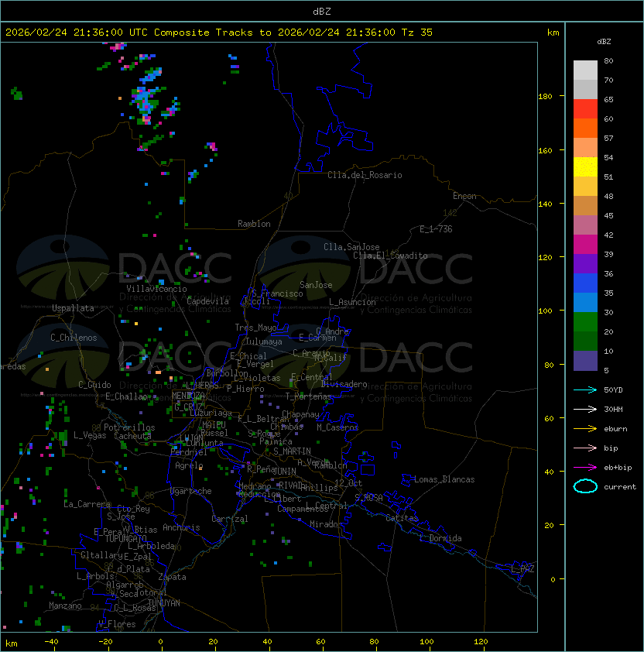Click the 'E_1-736' map label
The height and width of the screenshot is (652, 644).
(436, 229)
